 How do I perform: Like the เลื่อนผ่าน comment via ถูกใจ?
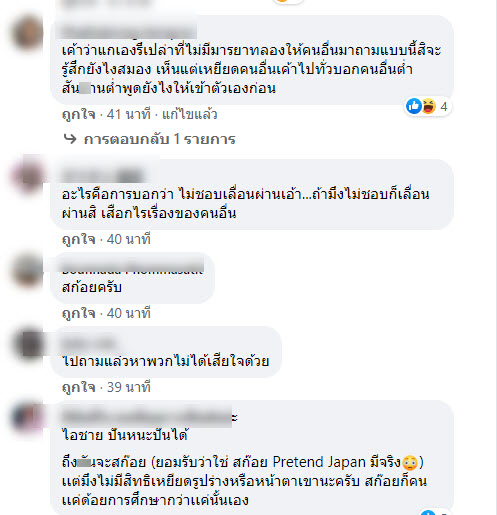click(x=79, y=239)
